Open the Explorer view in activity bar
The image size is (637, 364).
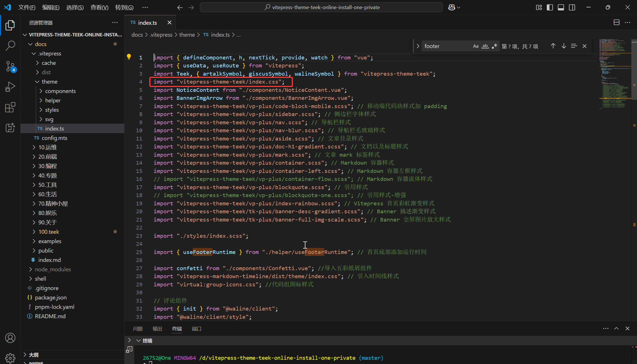(10, 25)
